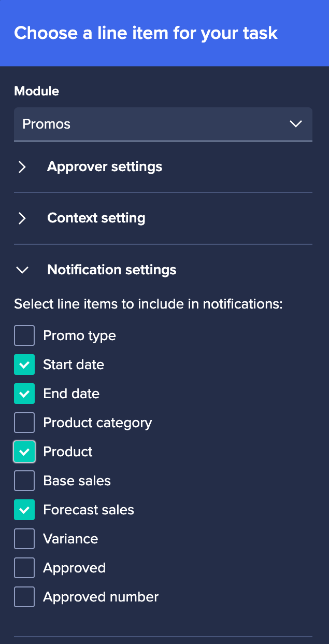The width and height of the screenshot is (329, 644).
Task: Enable the Variance checkbox
Action: pos(24,539)
